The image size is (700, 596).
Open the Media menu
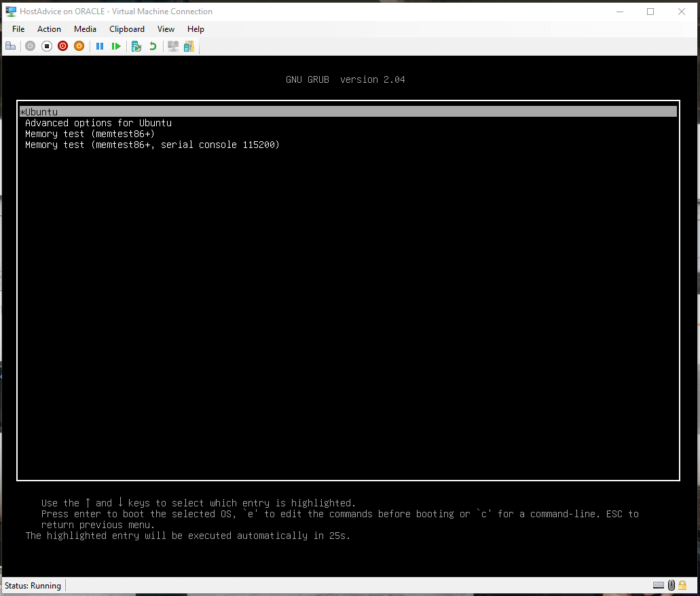tap(86, 29)
